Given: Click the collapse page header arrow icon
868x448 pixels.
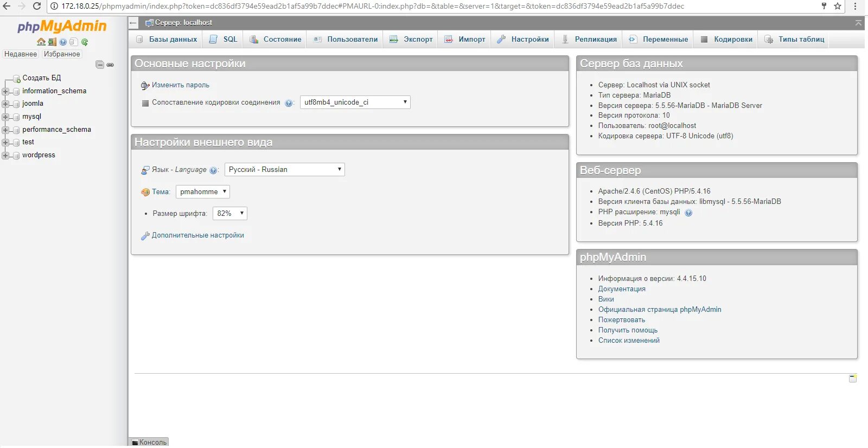Looking at the screenshot, I should (x=858, y=23).
